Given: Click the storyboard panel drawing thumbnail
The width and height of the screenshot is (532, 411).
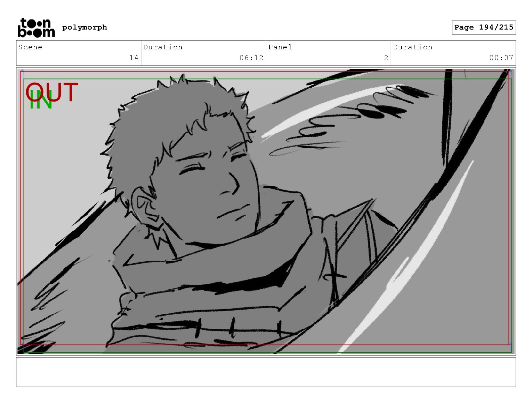Looking at the screenshot, I should (266, 211).
